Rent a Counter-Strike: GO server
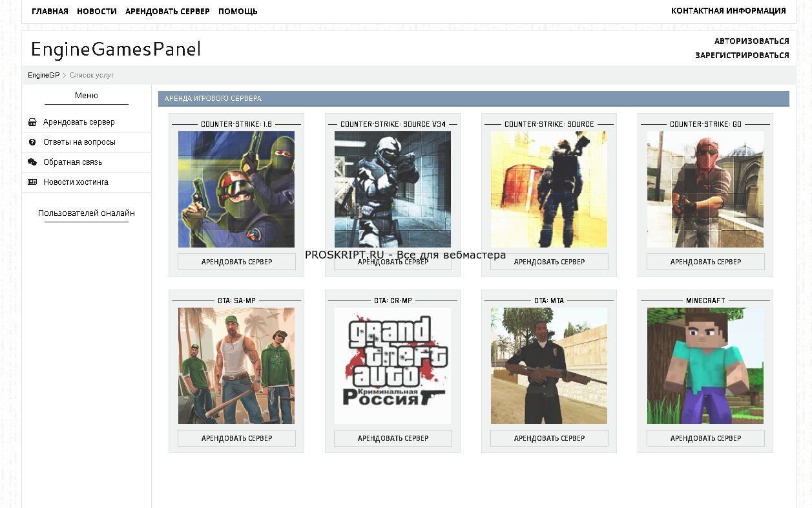 [x=705, y=262]
